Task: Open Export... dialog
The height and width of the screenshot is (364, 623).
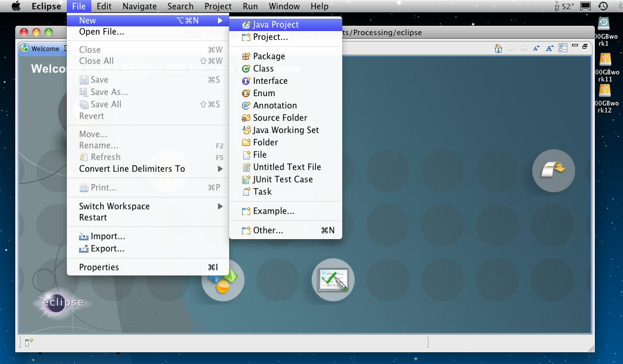Action: [148, 249]
